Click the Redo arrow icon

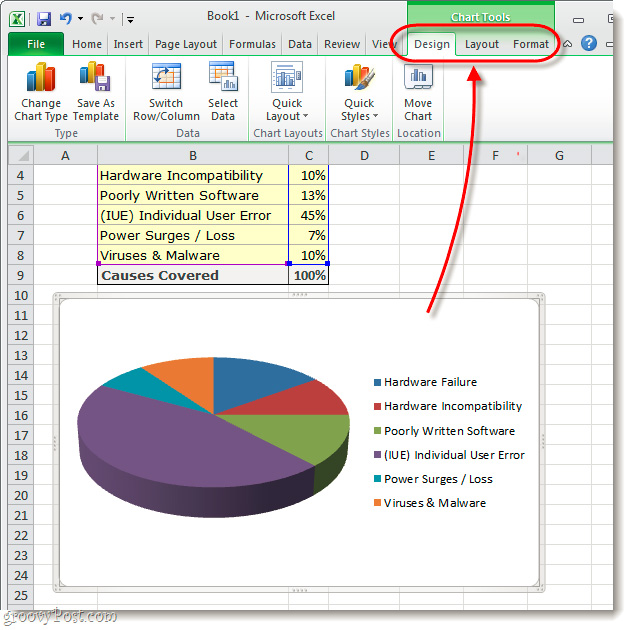(x=97, y=18)
